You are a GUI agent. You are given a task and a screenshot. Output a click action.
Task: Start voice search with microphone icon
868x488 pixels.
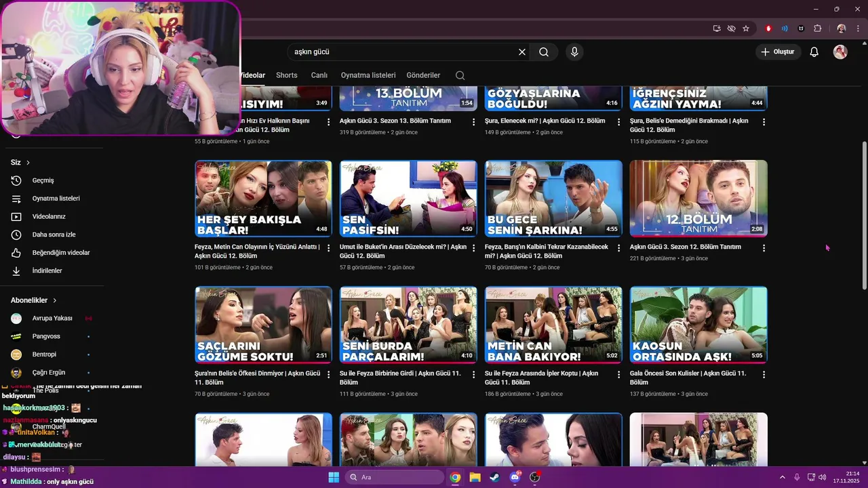click(x=574, y=52)
